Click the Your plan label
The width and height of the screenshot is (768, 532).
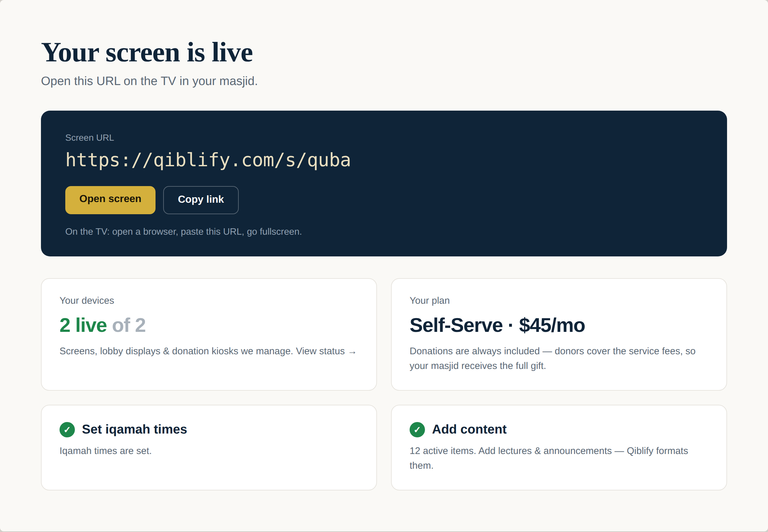[429, 300]
